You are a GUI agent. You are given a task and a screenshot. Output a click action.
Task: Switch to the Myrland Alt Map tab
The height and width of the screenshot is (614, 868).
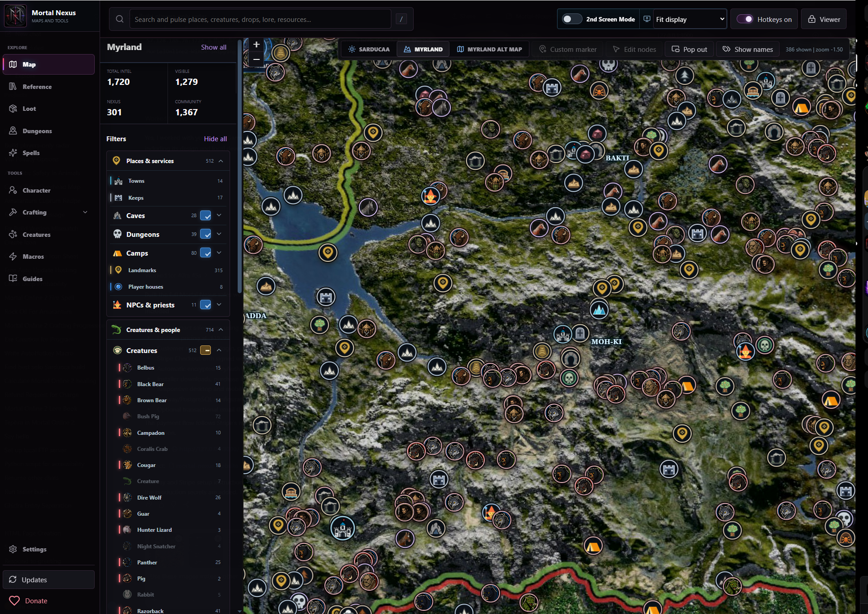[489, 49]
